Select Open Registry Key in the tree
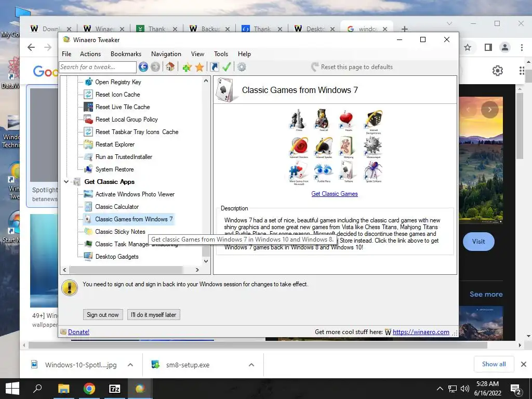 [x=118, y=82]
